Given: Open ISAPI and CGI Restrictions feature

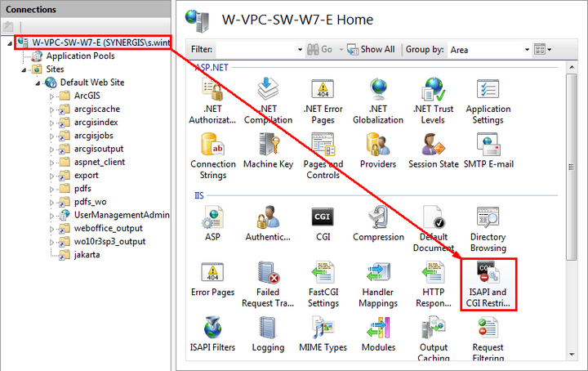Looking at the screenshot, I should coord(488,284).
